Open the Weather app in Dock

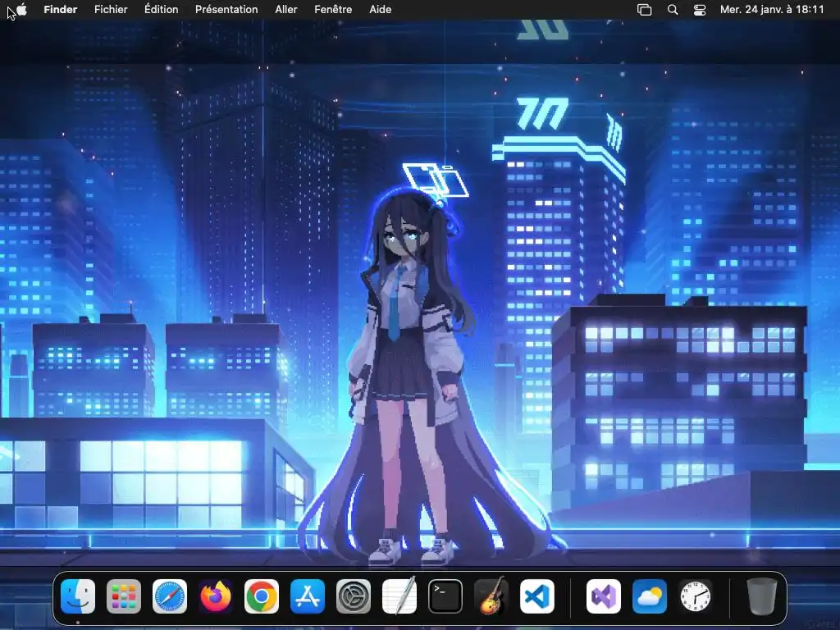click(x=650, y=596)
